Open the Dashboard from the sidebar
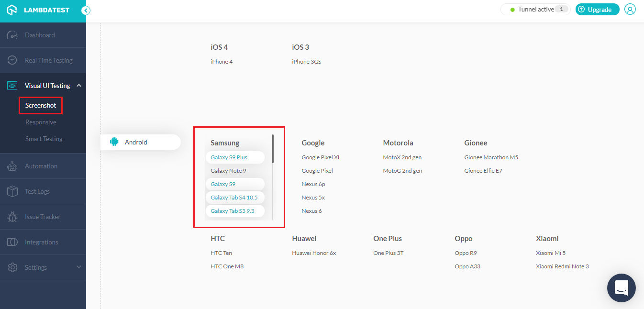 40,34
